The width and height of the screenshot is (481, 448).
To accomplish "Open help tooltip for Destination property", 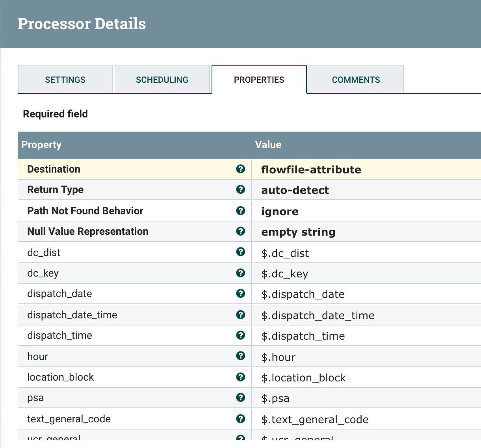I will (x=240, y=169).
